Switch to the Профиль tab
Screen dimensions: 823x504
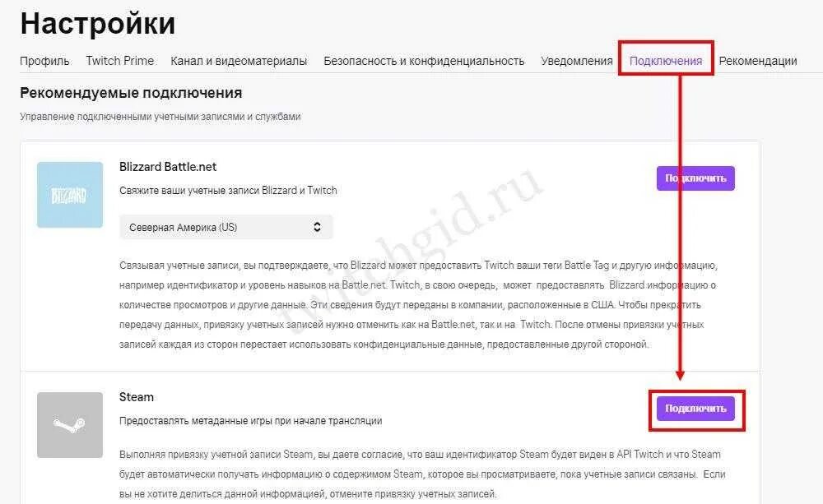[44, 61]
